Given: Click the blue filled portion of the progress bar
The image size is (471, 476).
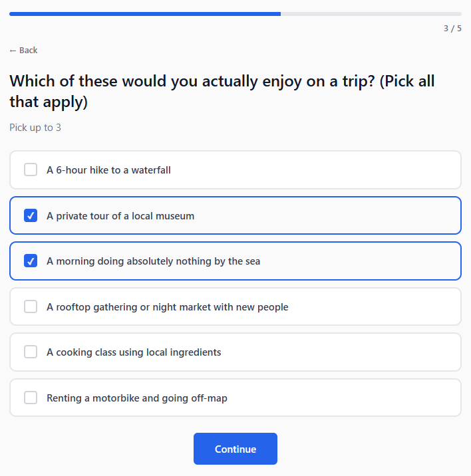Looking at the screenshot, I should [144, 13].
